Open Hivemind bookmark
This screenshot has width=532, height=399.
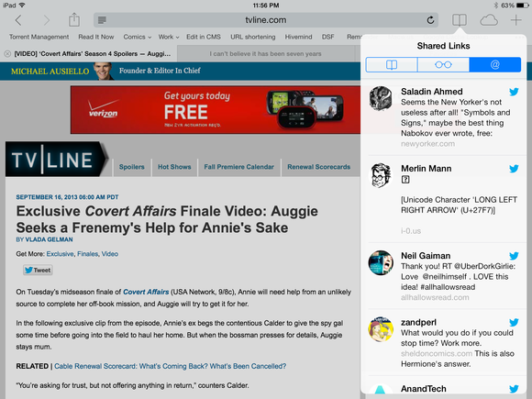click(x=298, y=37)
